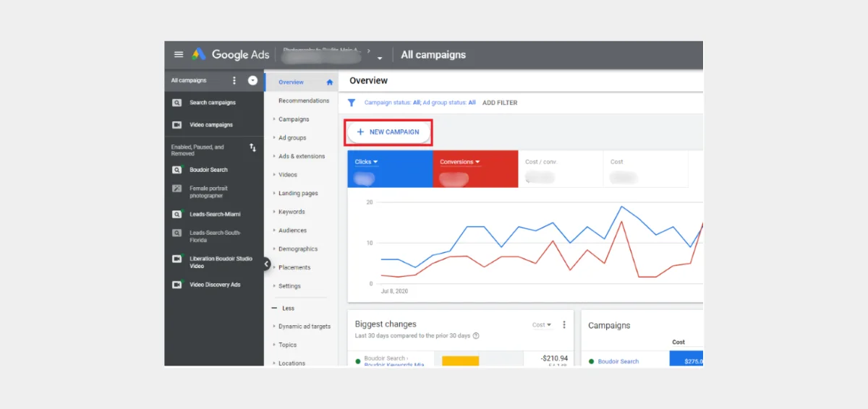Open Cost dropdown in Biggest changes
The height and width of the screenshot is (409, 868).
point(542,325)
